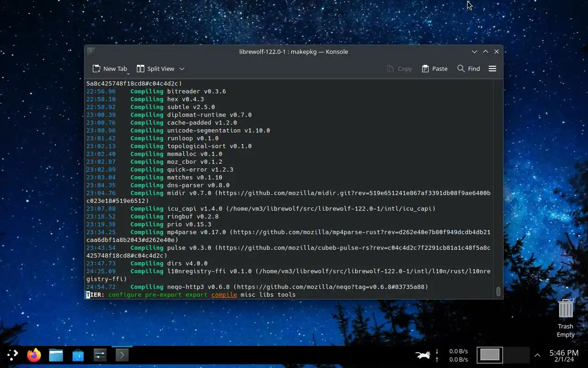588x368 pixels.
Task: Click the 'misc' tier text
Action: tap(248, 294)
